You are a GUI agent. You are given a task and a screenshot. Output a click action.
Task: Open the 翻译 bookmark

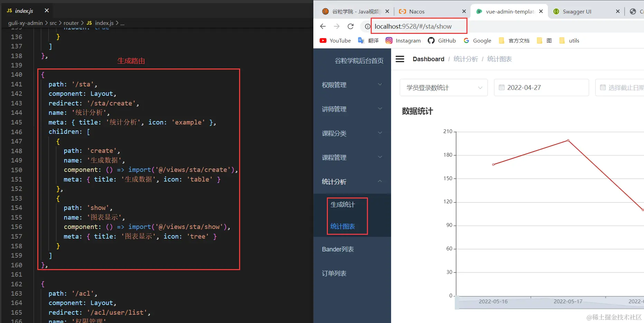coord(368,40)
